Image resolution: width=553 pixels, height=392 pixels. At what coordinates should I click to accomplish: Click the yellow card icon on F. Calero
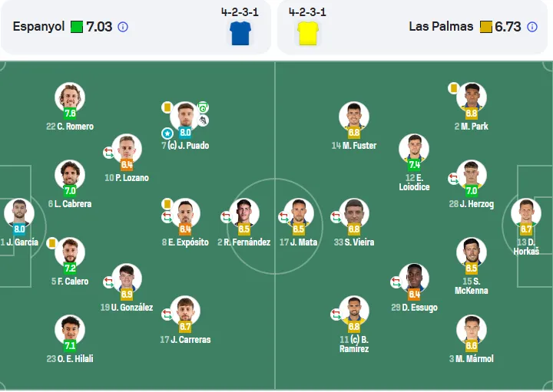[52, 243]
